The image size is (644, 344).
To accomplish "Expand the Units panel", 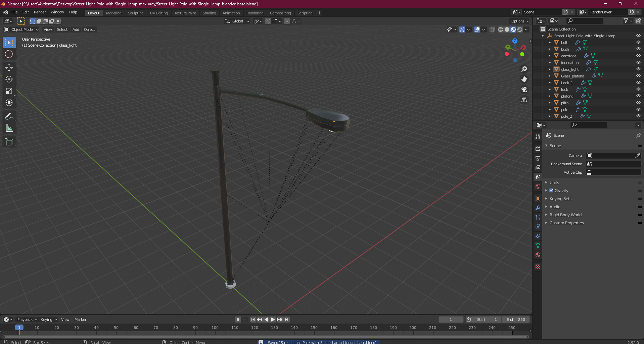I will (554, 183).
